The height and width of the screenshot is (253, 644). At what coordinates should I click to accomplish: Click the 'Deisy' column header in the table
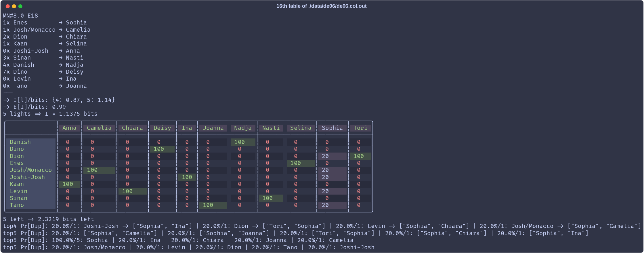[x=162, y=128]
